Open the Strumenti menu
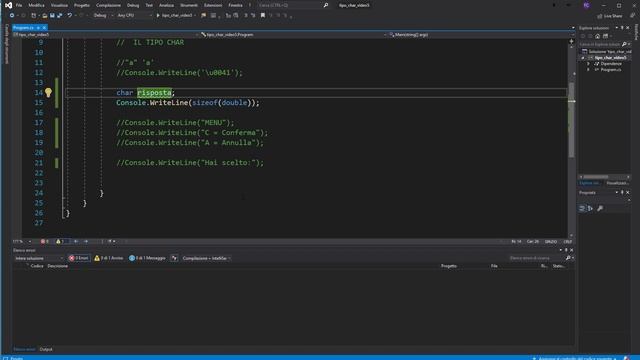The height and width of the screenshot is (360, 640). 189,5
